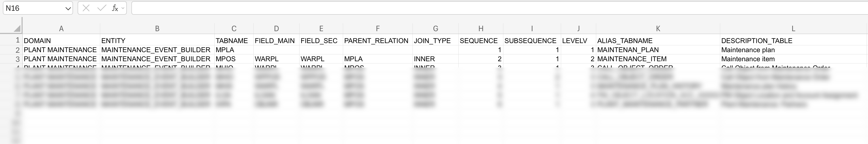Open the small chevron beside fx
The image size is (868, 144).
point(123,8)
